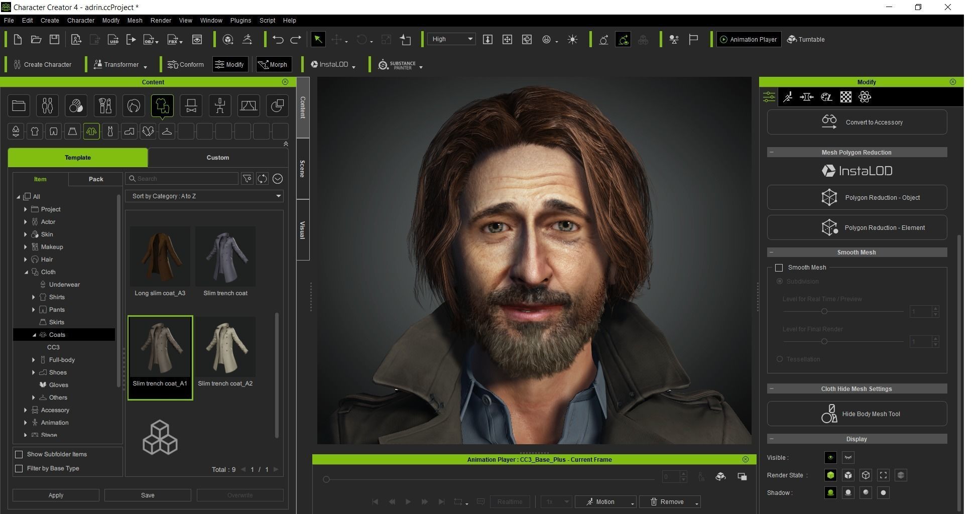Open the Turntable view
This screenshot has height=514, width=980.
806,39
